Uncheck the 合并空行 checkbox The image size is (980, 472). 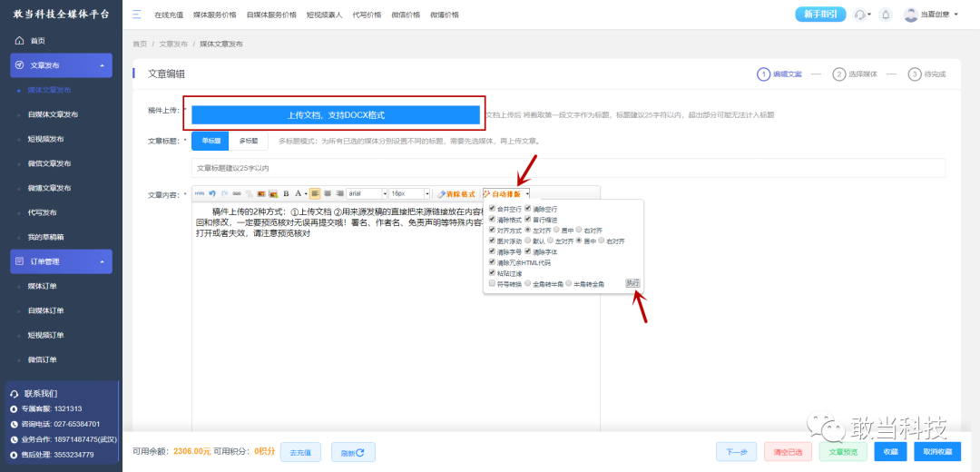pyautogui.click(x=493, y=209)
